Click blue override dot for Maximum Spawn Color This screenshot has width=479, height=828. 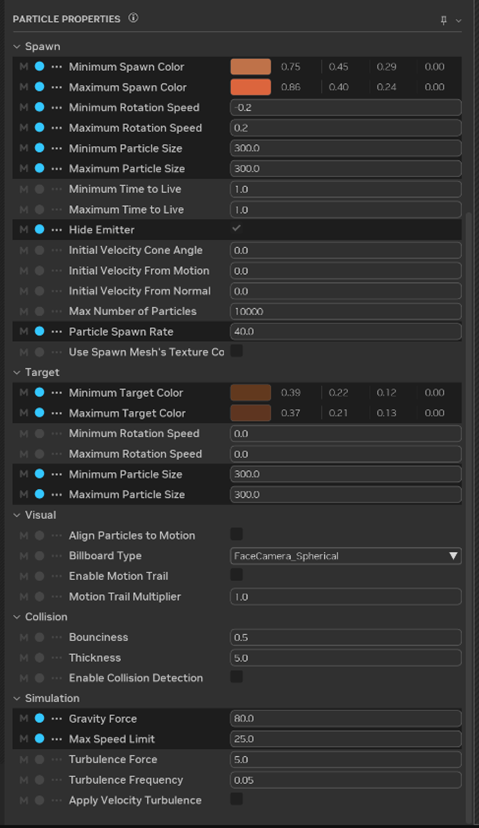pyautogui.click(x=40, y=87)
